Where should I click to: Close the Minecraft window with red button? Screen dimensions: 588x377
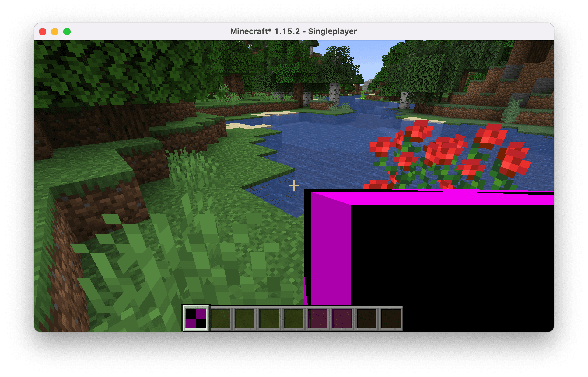(x=43, y=32)
